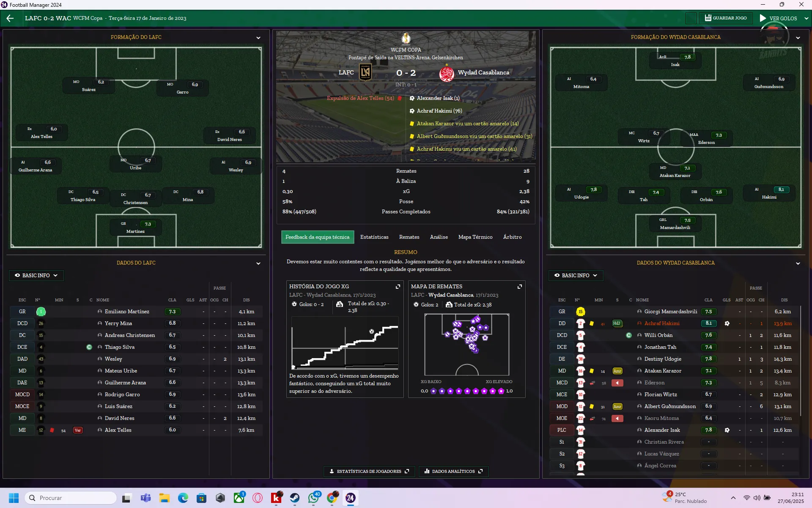The width and height of the screenshot is (812, 508).
Task: Click Giorgi Mamardashvili's yellow number 15 shirt
Action: tap(580, 312)
